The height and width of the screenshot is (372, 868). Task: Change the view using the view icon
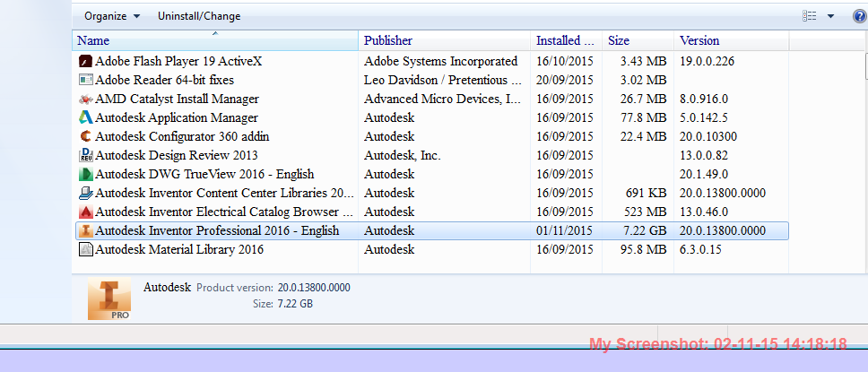pos(810,16)
